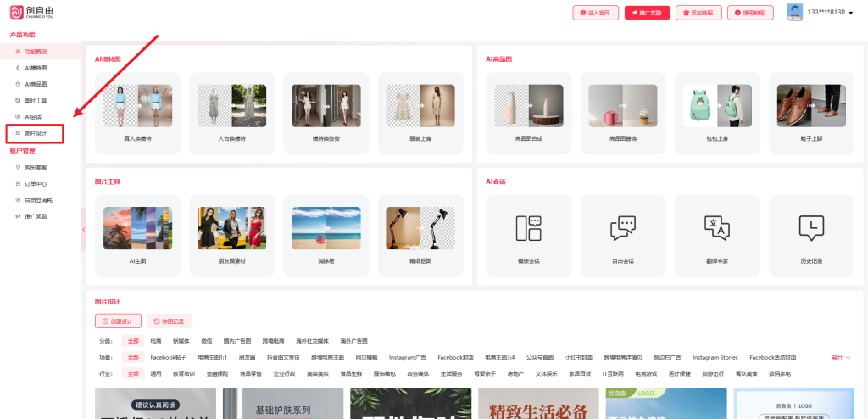Click the 翻译专家 translation expert icon

(x=716, y=228)
